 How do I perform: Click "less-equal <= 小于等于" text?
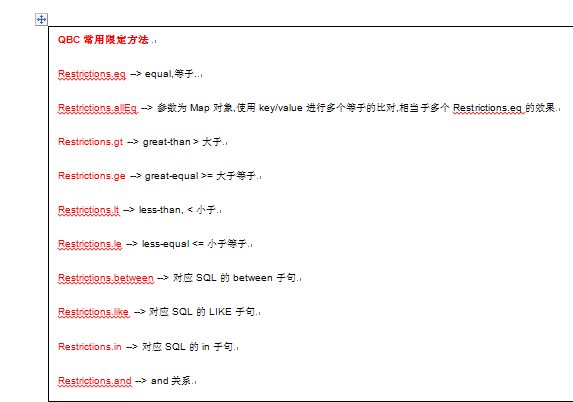194,244
